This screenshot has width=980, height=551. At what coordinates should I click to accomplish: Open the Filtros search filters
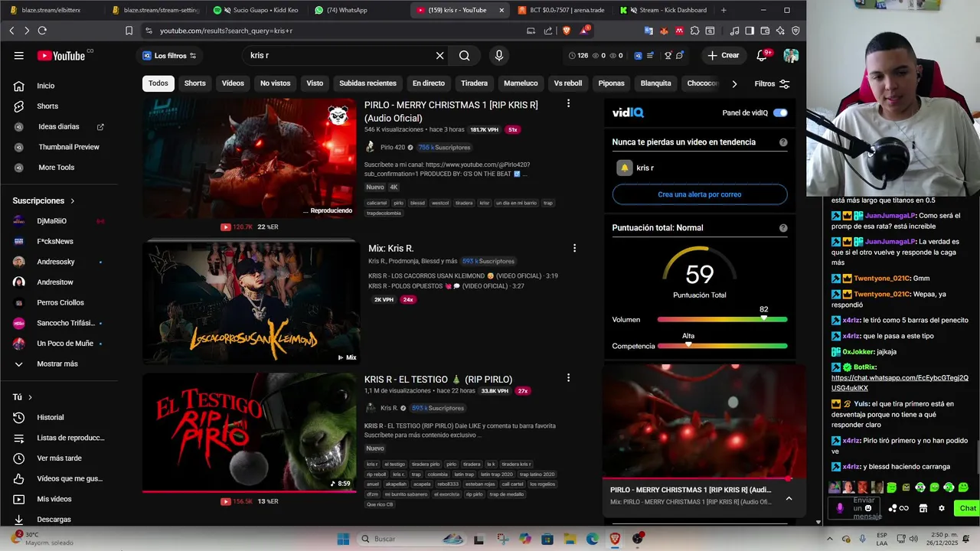[x=772, y=83]
